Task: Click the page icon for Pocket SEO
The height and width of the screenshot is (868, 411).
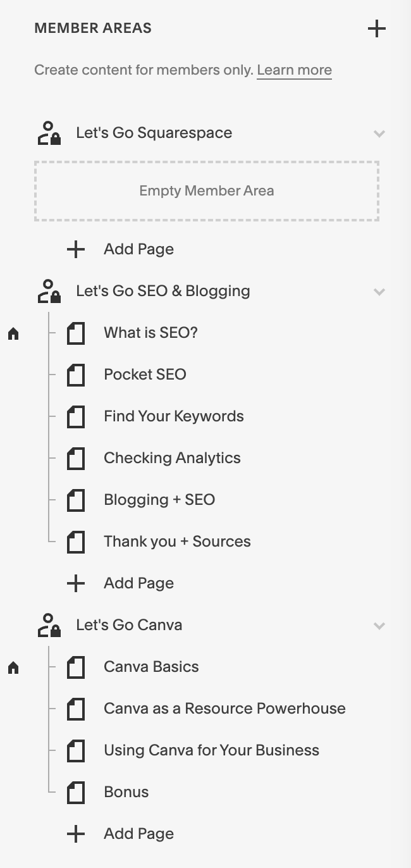Action: [x=76, y=375]
